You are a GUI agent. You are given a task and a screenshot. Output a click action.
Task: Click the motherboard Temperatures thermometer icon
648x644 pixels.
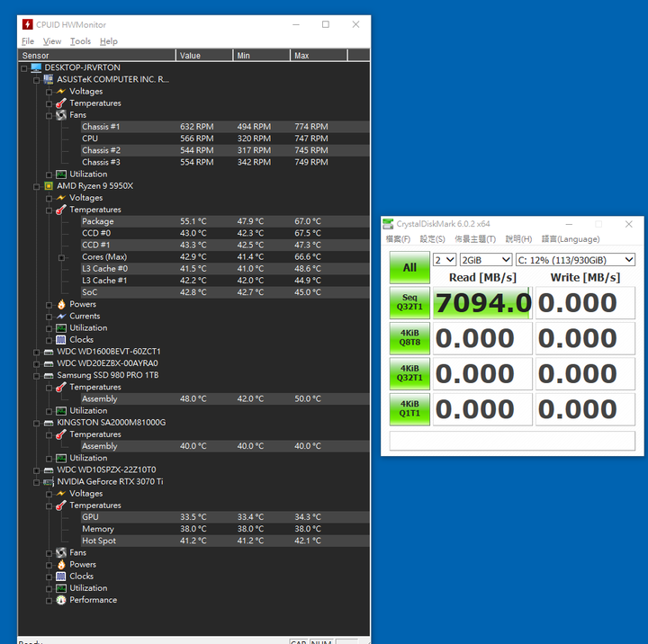coord(61,103)
